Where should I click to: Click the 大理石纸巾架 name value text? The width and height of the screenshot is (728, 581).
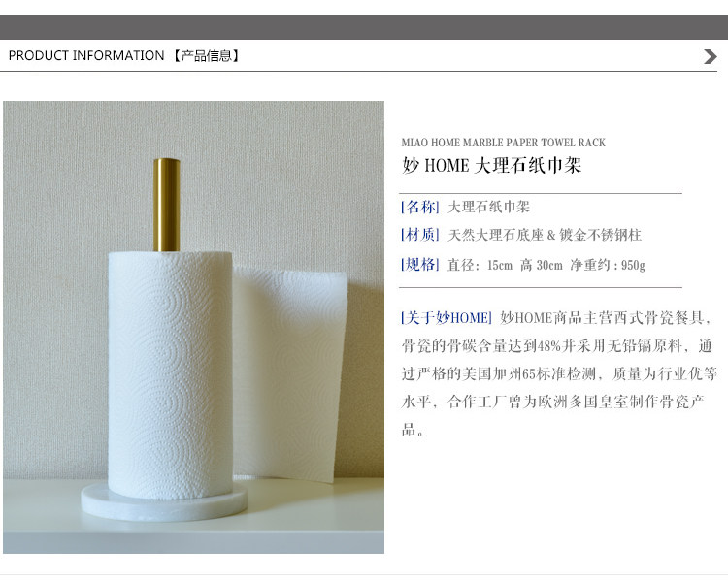(488, 207)
